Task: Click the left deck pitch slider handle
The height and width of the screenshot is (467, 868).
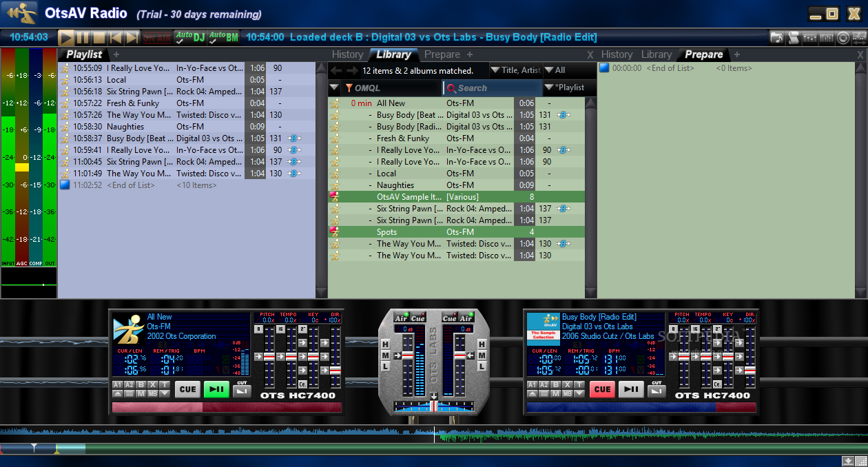Action: 269,357
